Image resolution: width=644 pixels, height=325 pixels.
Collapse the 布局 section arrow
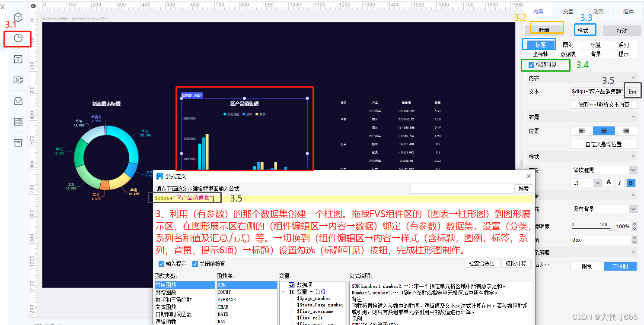click(x=634, y=117)
